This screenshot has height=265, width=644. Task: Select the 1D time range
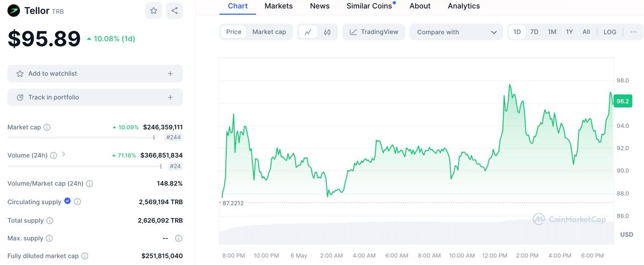click(x=517, y=32)
